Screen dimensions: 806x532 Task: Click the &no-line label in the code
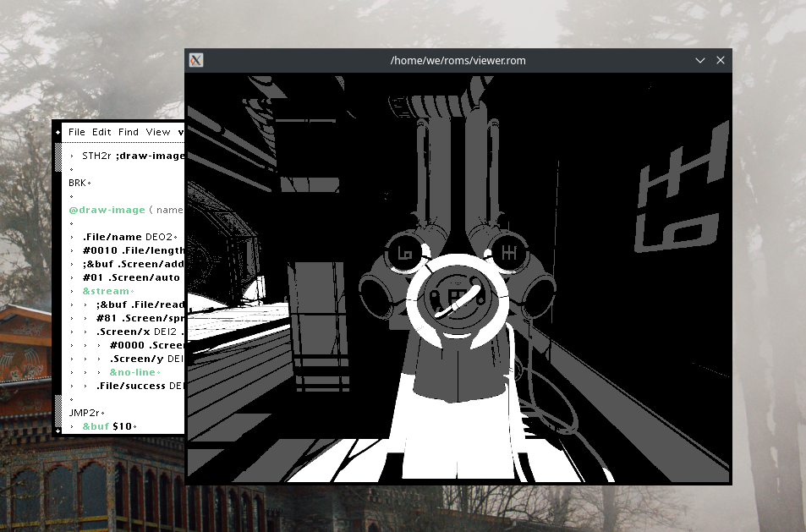[132, 372]
